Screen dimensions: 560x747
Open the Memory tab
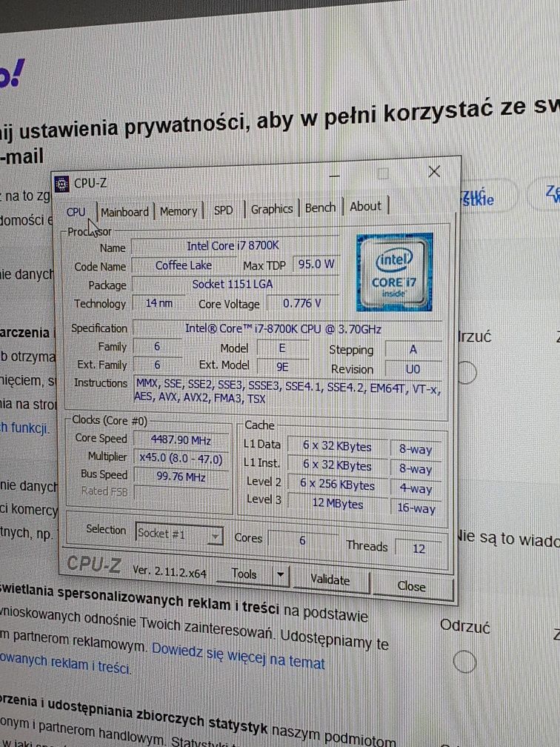pyautogui.click(x=179, y=211)
